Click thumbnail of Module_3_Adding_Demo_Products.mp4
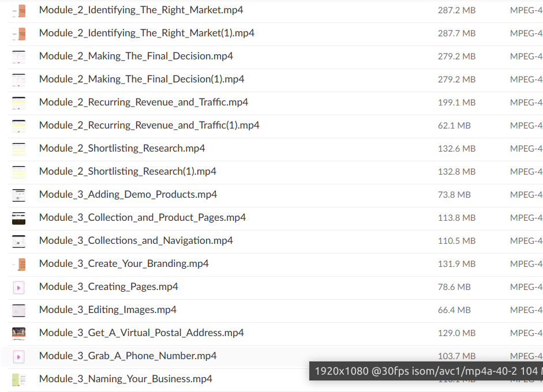543x392 pixels. click(x=18, y=195)
